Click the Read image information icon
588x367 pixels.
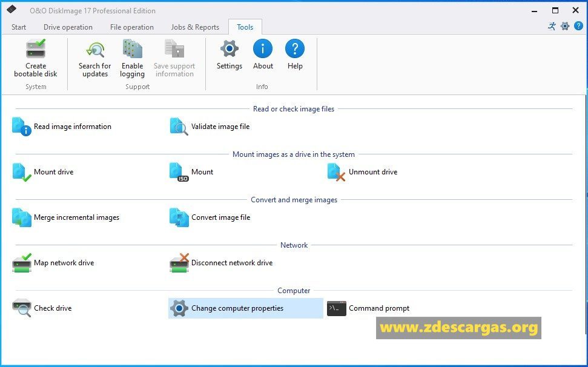point(22,127)
